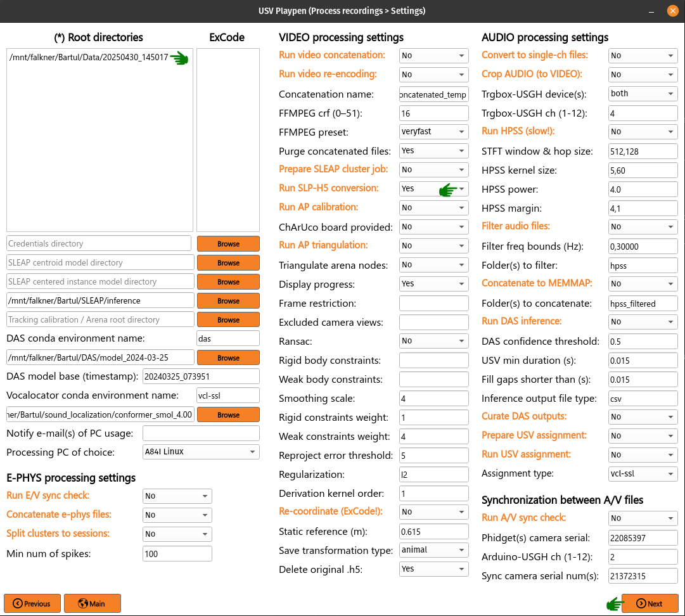The height and width of the screenshot is (616, 685).
Task: Return to Main menu button
Action: [92, 603]
